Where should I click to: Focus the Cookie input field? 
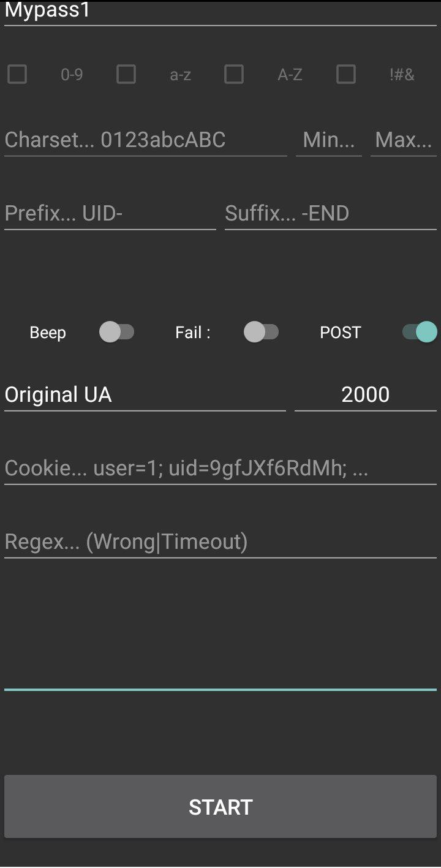(x=221, y=468)
